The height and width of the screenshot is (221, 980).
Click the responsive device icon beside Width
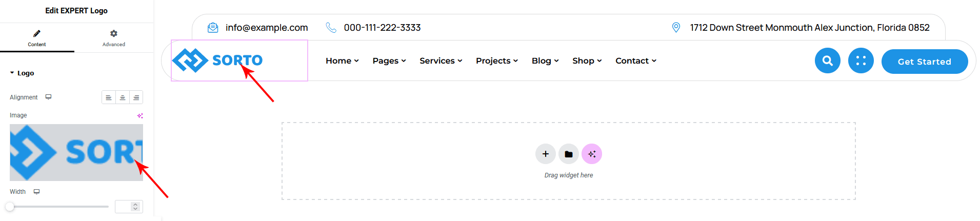(x=37, y=192)
